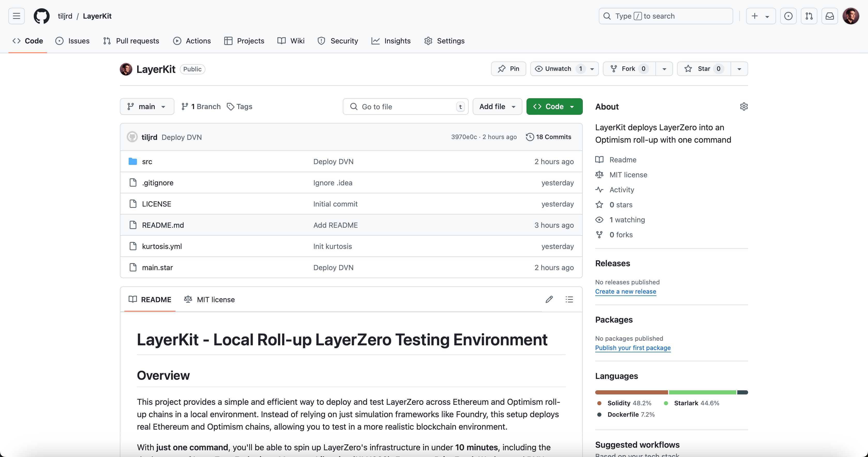Image resolution: width=868 pixels, height=457 pixels.
Task: Open the Add file dropdown
Action: 497,106
